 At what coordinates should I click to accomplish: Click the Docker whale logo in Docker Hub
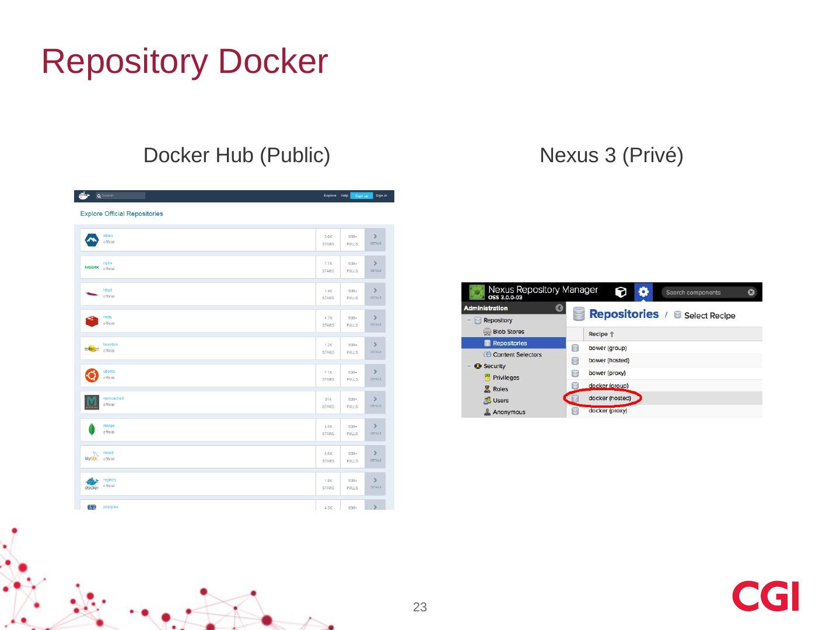click(85, 195)
